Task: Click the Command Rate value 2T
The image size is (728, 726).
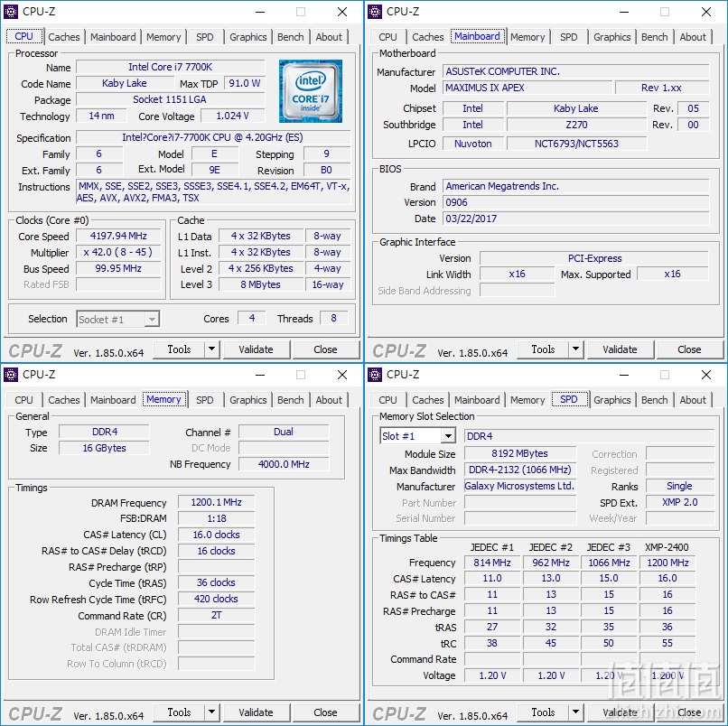Action: pos(217,615)
